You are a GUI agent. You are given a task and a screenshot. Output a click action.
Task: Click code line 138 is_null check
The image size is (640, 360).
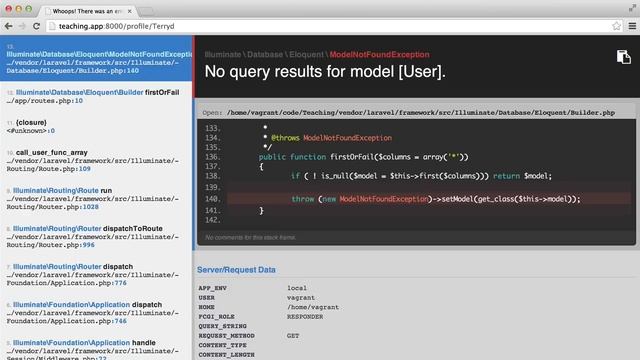click(421, 176)
